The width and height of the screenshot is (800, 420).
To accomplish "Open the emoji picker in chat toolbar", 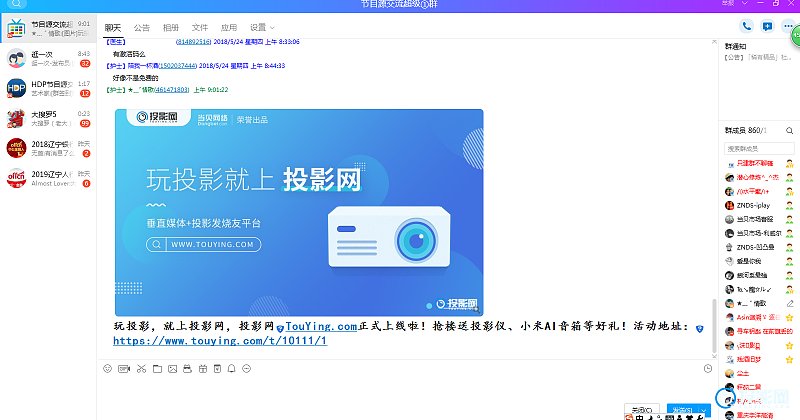I will tap(107, 368).
